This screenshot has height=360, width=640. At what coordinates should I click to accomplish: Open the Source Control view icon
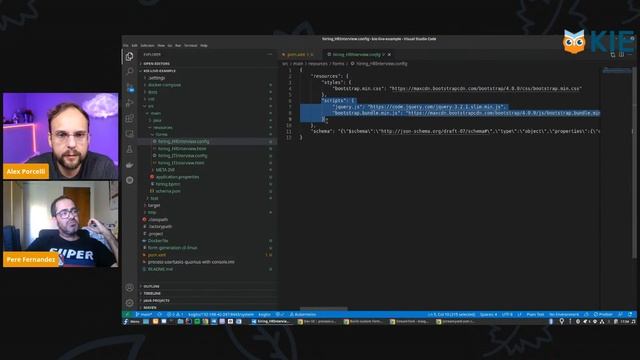[129, 87]
